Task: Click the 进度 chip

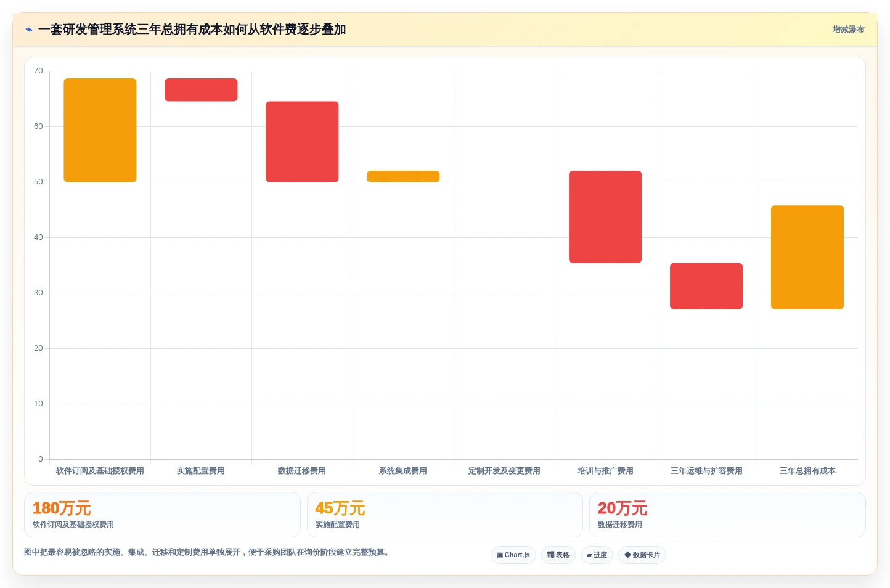Action: (597, 555)
